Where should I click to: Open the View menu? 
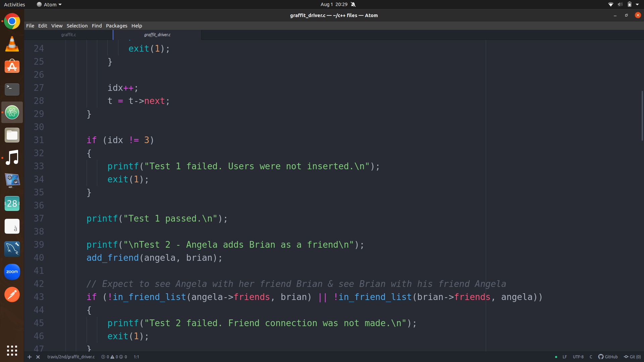coord(57,26)
